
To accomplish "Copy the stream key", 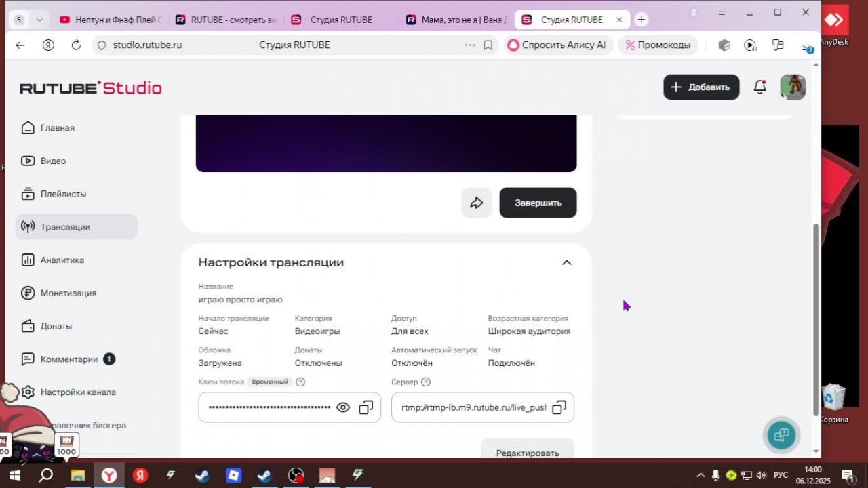I will click(x=366, y=407).
